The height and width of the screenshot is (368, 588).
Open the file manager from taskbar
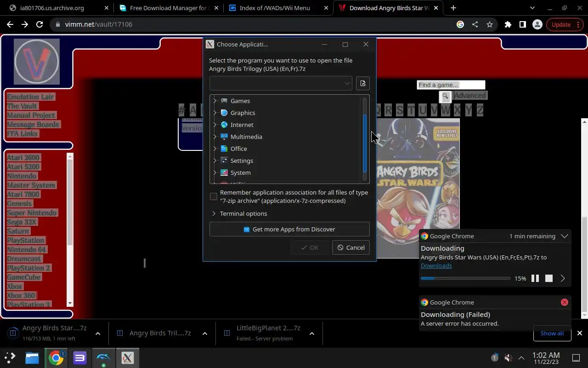(32, 358)
